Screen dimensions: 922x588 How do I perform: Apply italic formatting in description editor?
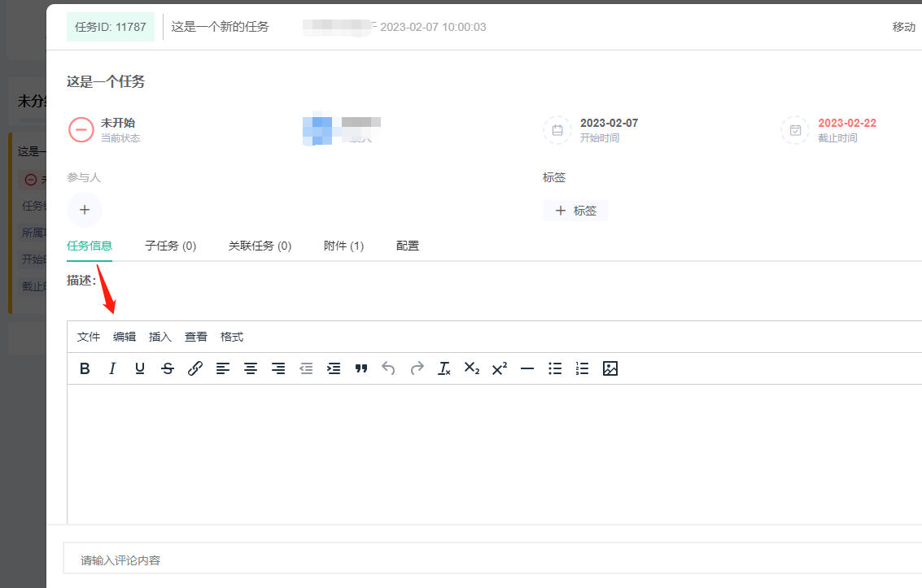tap(112, 368)
